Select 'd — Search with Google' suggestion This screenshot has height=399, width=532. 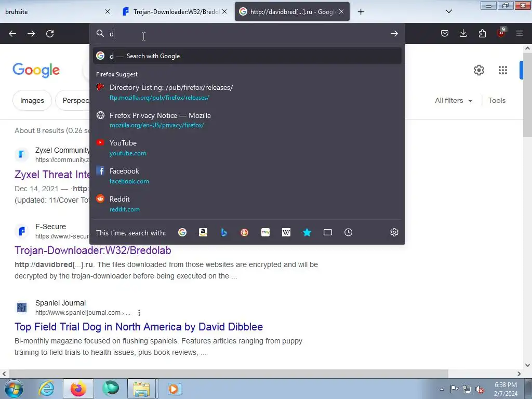[247, 56]
